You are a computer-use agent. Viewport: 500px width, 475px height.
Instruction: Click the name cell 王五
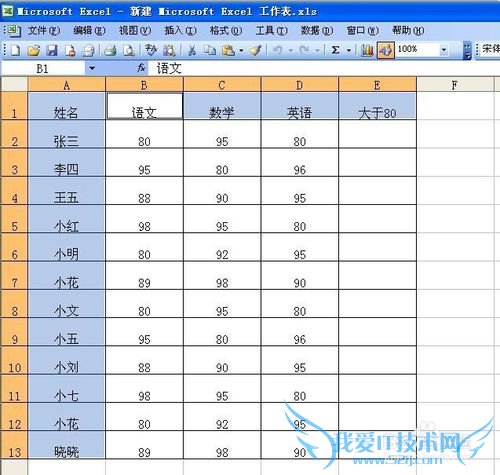[67, 191]
